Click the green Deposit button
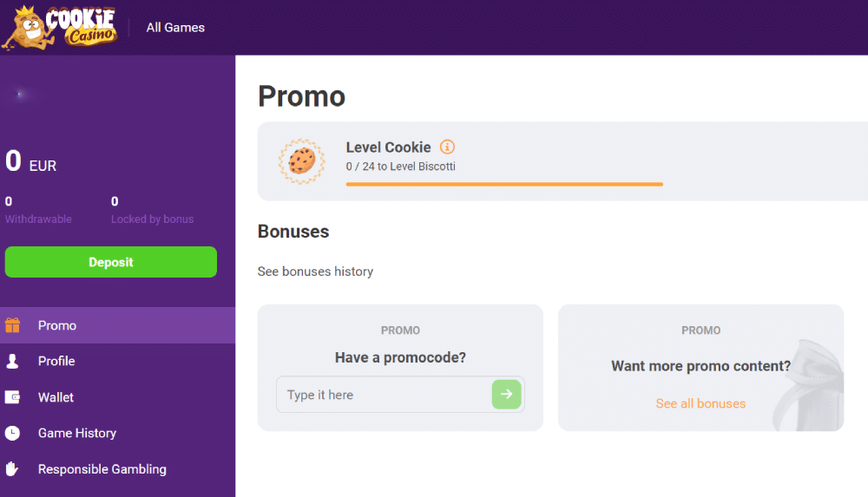This screenshot has height=497, width=868. tap(111, 262)
